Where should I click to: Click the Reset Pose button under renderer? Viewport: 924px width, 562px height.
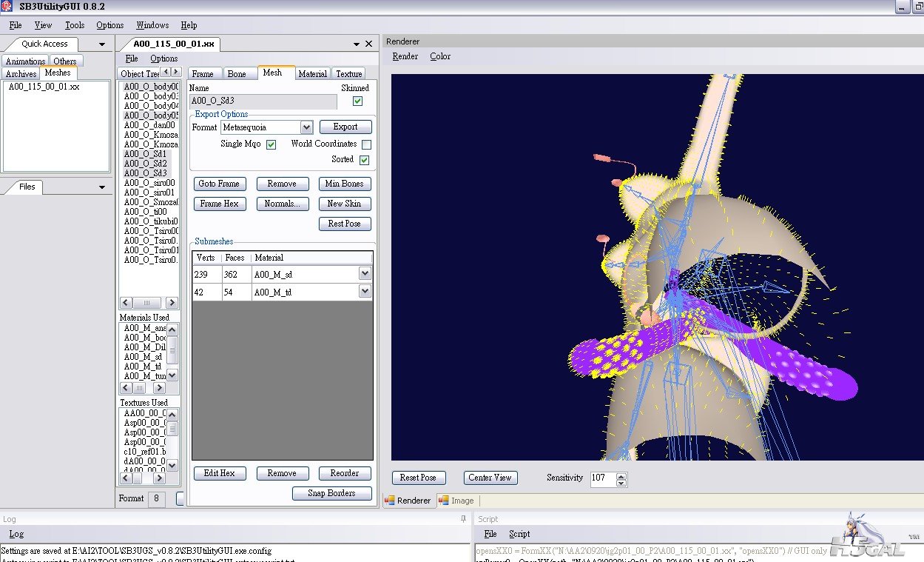click(419, 478)
